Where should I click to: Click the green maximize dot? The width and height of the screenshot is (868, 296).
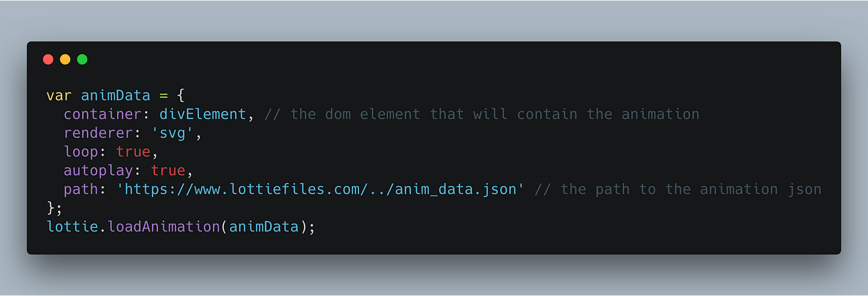[82, 60]
